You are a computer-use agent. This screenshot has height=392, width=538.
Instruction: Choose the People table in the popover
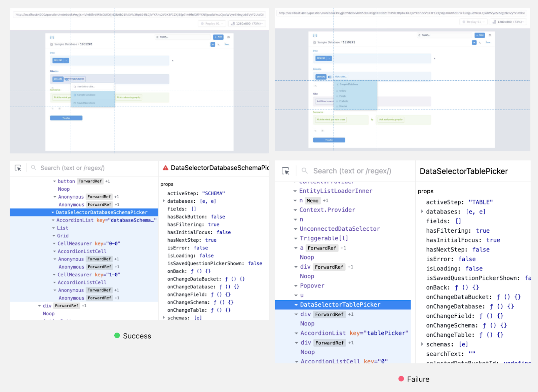pyautogui.click(x=355, y=96)
